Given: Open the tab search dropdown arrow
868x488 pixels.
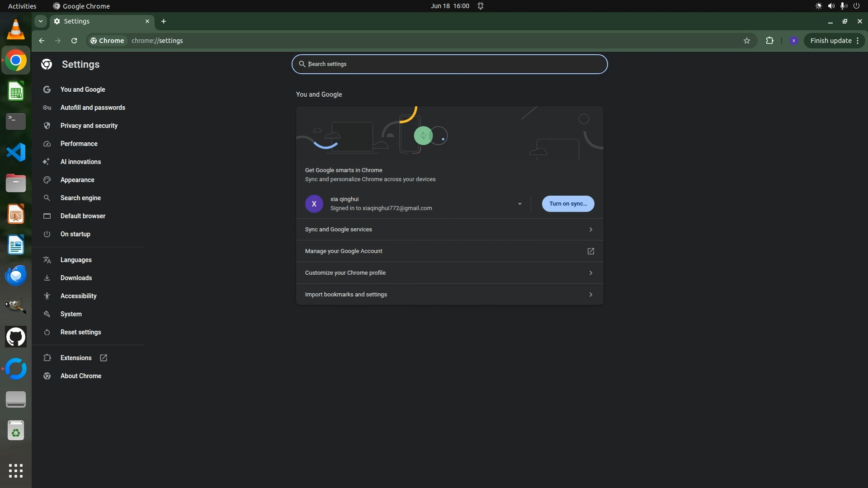Looking at the screenshot, I should click(41, 21).
